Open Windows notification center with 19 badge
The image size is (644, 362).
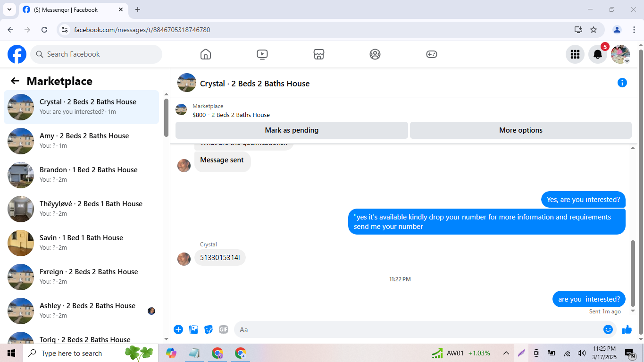click(630, 354)
